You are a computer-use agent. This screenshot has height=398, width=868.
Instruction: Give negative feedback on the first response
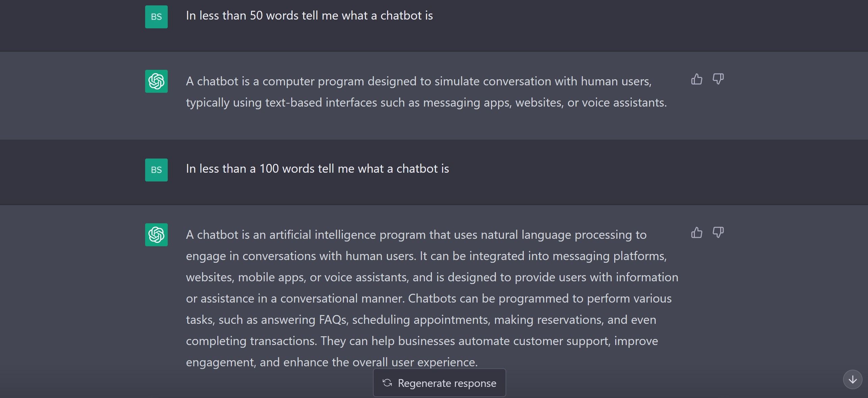pyautogui.click(x=718, y=79)
